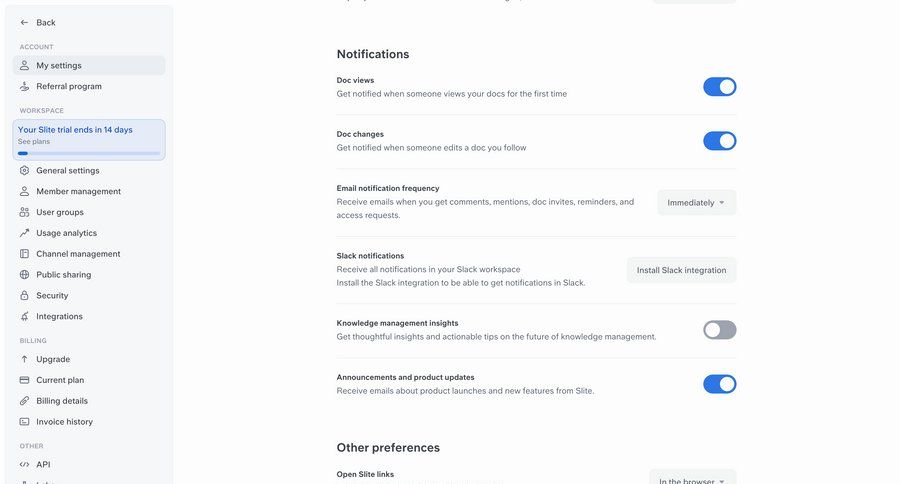Viewport: 900px width, 484px height.
Task: Turn off Doc changes notifications
Action: point(719,141)
